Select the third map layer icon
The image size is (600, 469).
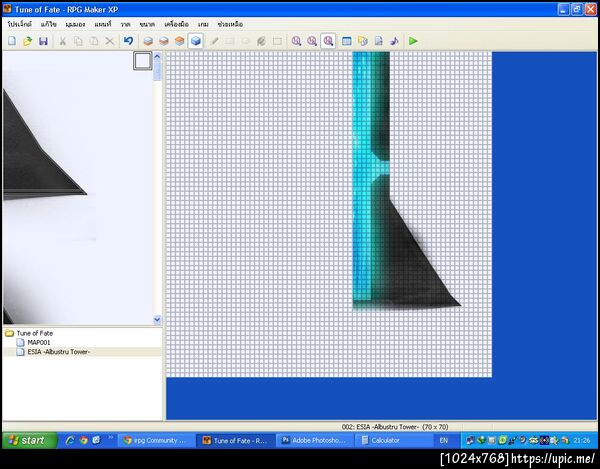[179, 41]
